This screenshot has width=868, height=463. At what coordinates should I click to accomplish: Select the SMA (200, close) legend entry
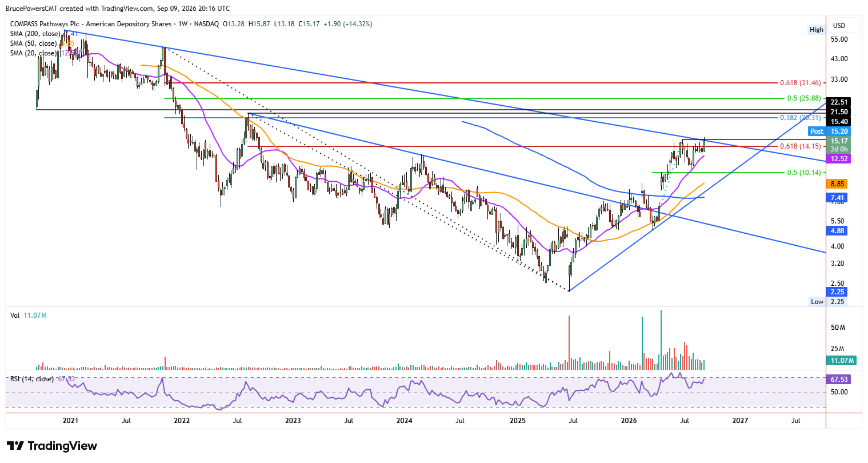click(x=35, y=34)
